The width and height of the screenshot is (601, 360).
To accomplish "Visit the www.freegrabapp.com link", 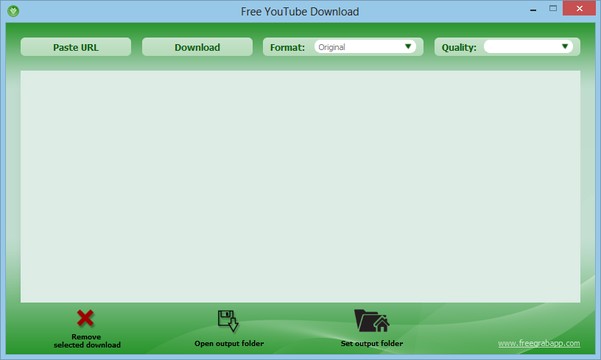I will (x=539, y=343).
